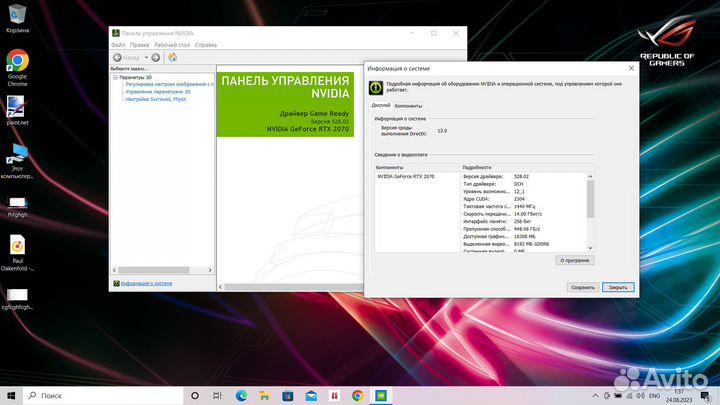Image resolution: width=720 pixels, height=405 pixels.
Task: Open Chrome from the taskbar
Action: (358, 395)
